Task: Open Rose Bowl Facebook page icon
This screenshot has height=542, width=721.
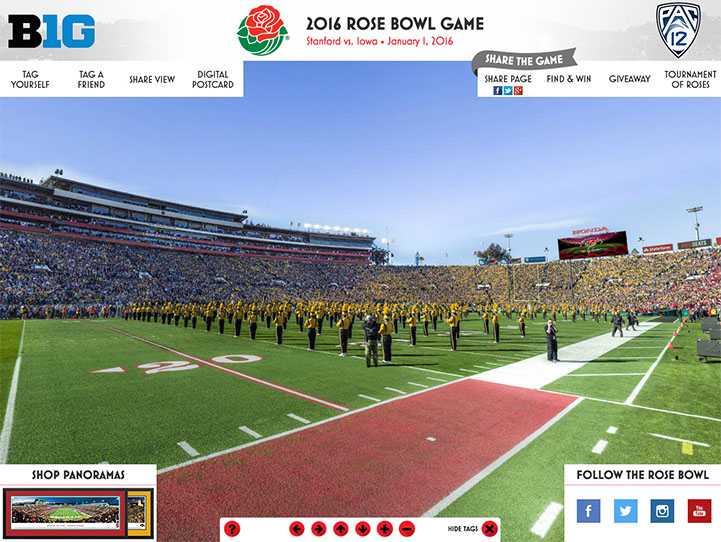Action: click(x=589, y=511)
